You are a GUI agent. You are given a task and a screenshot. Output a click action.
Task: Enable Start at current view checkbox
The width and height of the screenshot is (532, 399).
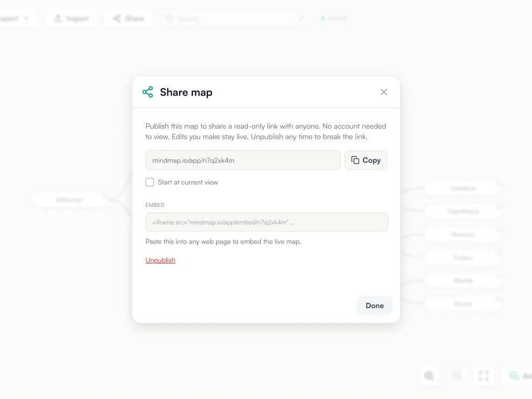150,182
